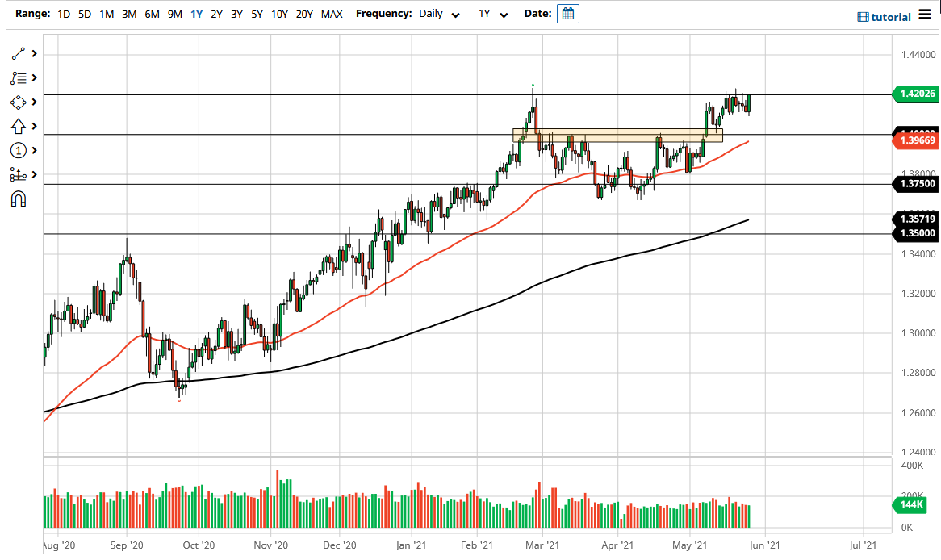Image resolution: width=941 pixels, height=560 pixels.
Task: Switch chart range to 5Y
Action: [x=256, y=14]
